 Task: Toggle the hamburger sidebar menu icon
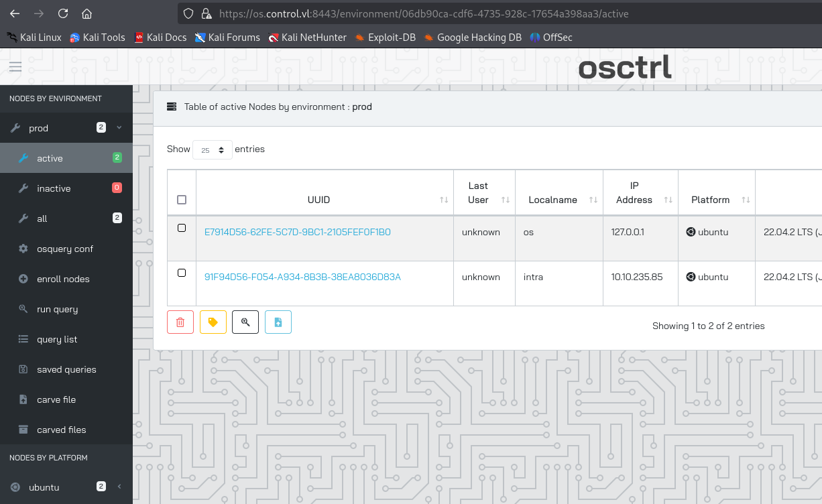15,67
